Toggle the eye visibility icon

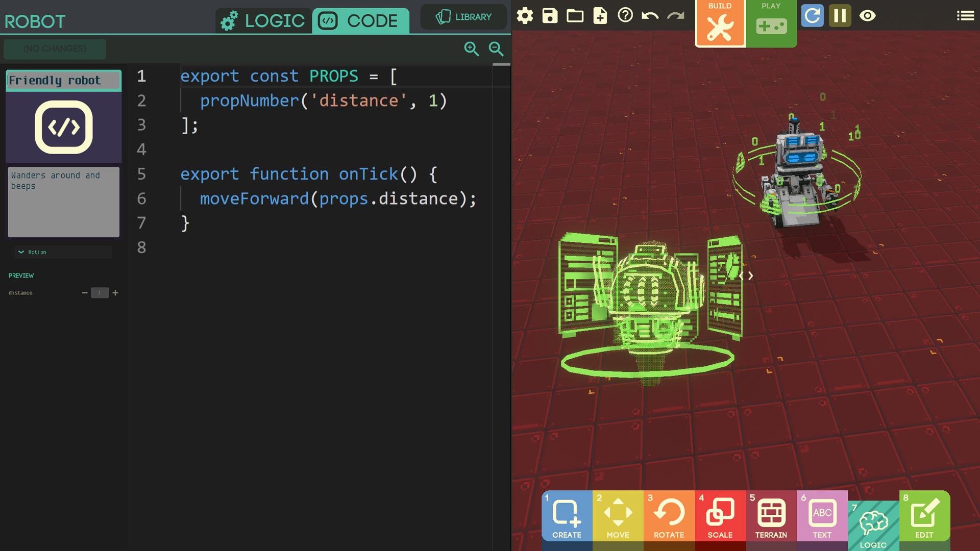click(x=867, y=16)
